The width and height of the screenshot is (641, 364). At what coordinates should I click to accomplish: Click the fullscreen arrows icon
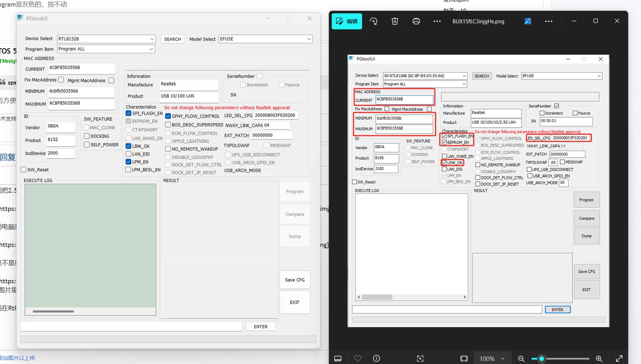[x=618, y=358]
